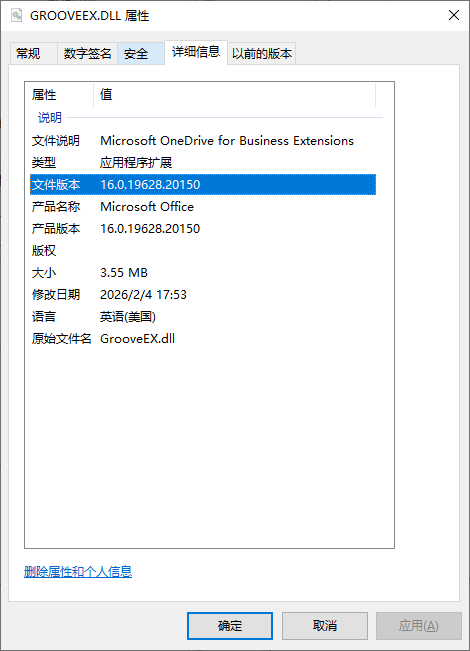Click the GrooveEX.dll filename value
Viewport: 470px width, 651px height.
tap(137, 339)
